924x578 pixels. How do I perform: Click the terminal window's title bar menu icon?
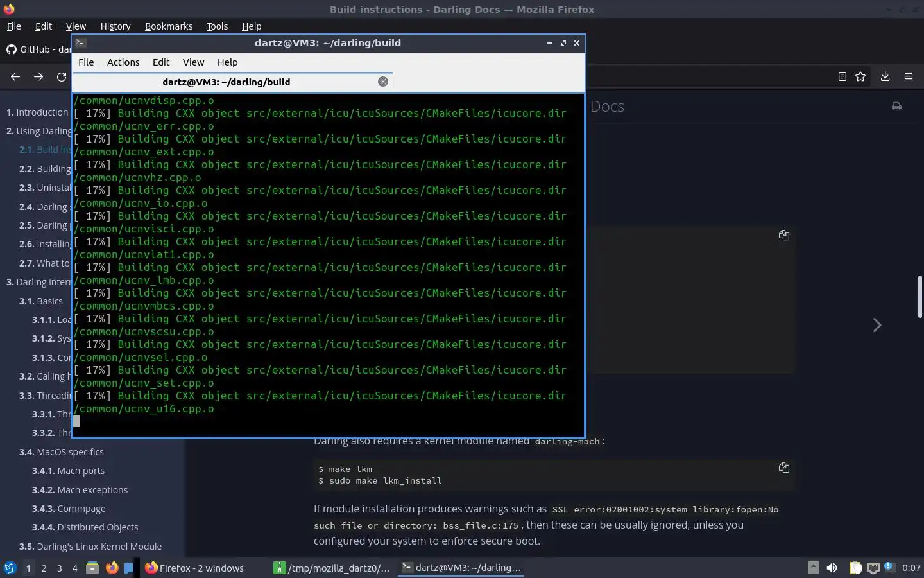(x=81, y=43)
